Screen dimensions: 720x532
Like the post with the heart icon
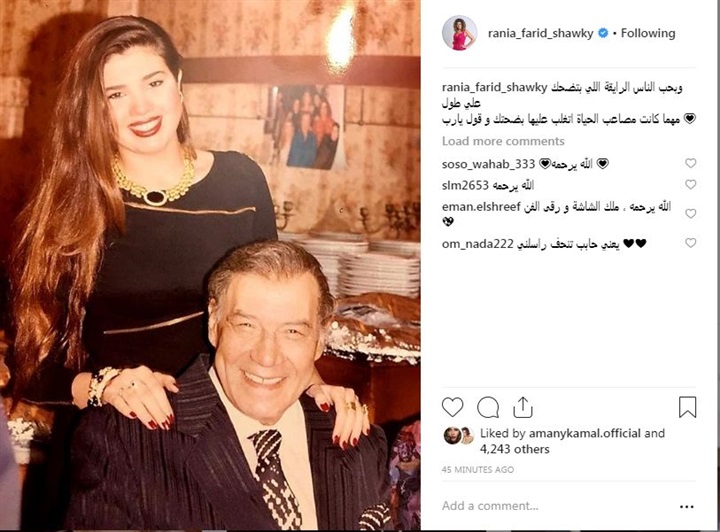(x=452, y=407)
